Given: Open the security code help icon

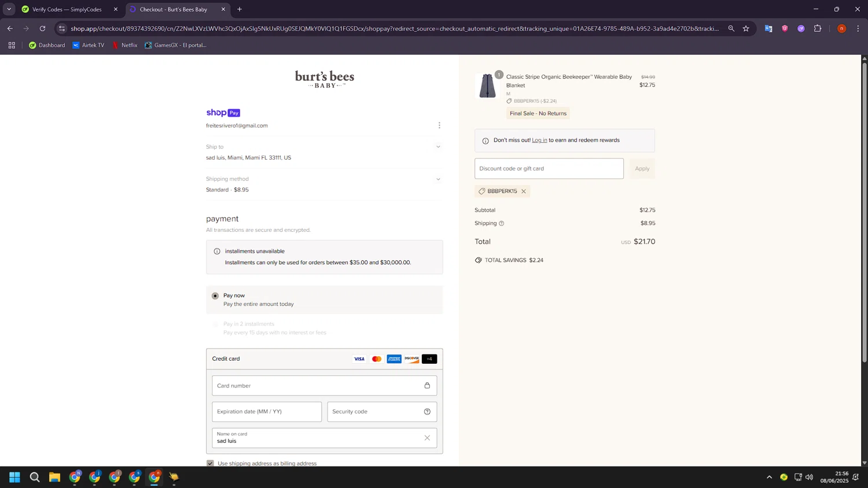Looking at the screenshot, I should [427, 412].
